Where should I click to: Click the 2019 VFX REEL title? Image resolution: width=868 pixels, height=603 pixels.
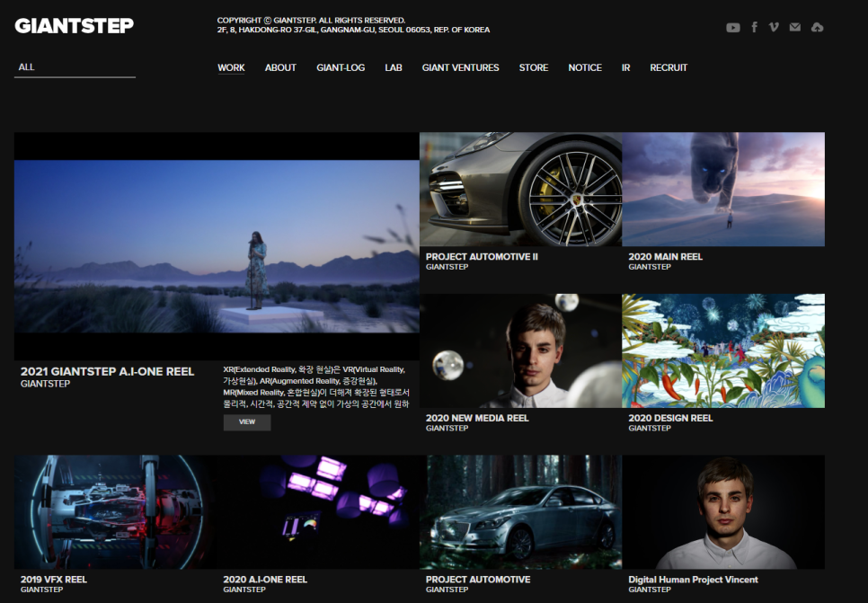pyautogui.click(x=54, y=580)
